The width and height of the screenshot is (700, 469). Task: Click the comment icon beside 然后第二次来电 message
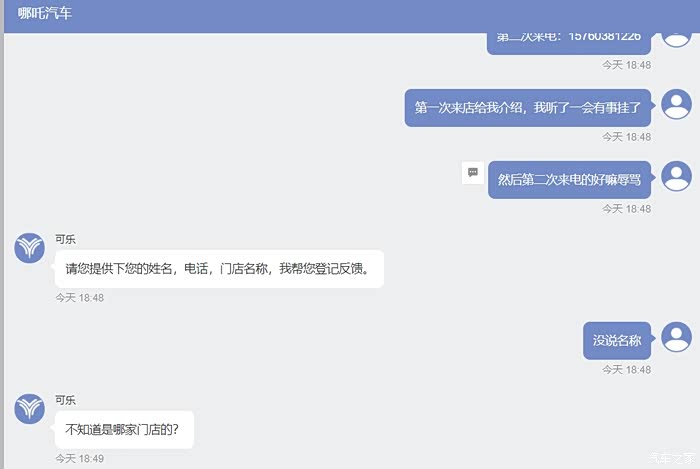pos(473,172)
